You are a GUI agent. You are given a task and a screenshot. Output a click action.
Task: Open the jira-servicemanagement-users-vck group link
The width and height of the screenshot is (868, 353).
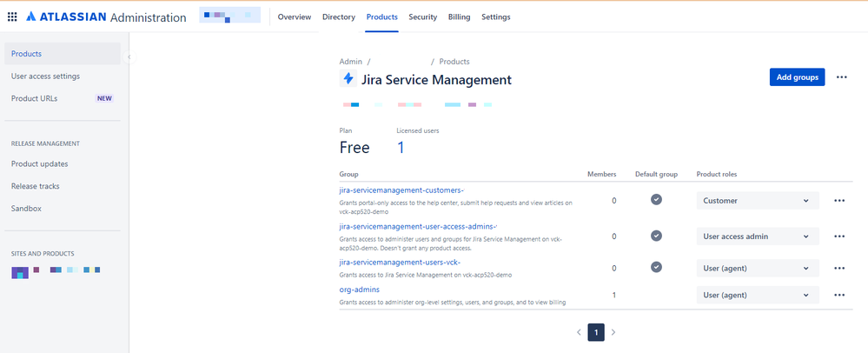coord(400,262)
